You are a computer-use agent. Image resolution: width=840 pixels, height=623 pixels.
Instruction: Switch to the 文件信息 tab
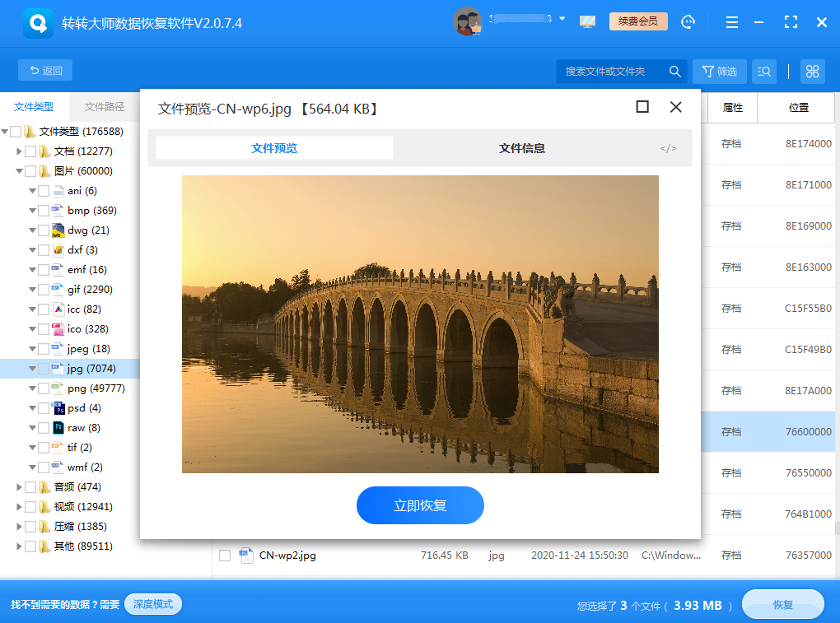click(x=521, y=148)
